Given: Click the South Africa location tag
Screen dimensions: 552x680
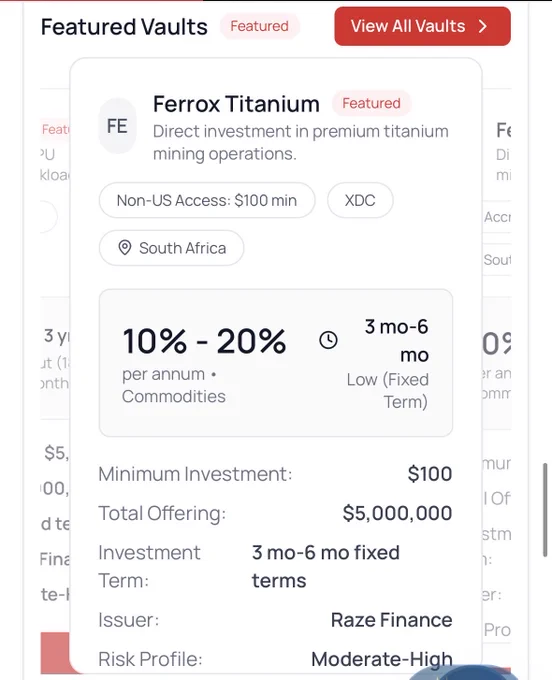Looking at the screenshot, I should tap(171, 248).
